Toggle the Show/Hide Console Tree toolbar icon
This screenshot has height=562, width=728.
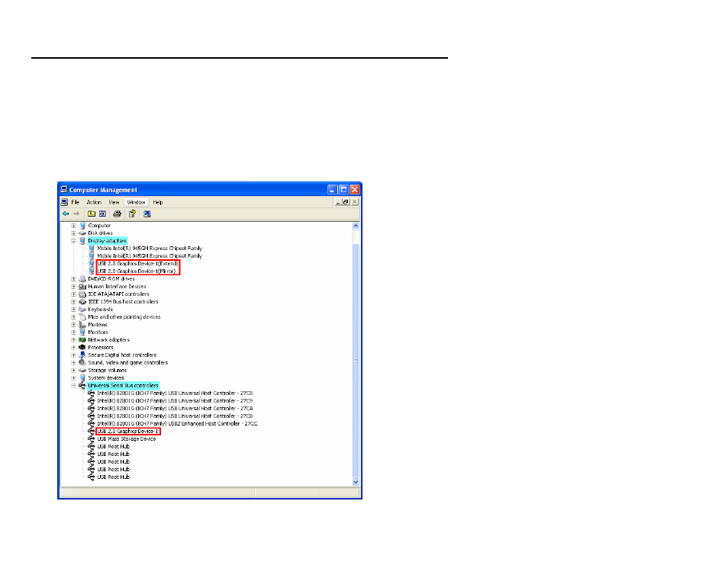pos(102,214)
